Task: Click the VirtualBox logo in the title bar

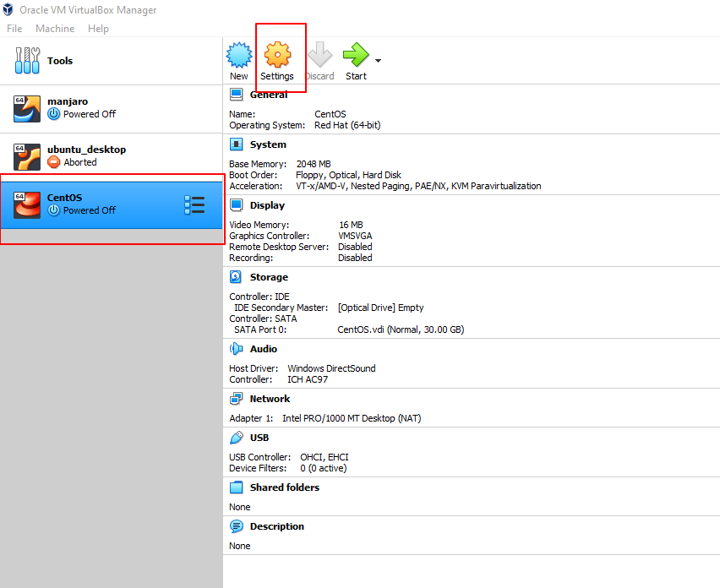Action: 8,9
